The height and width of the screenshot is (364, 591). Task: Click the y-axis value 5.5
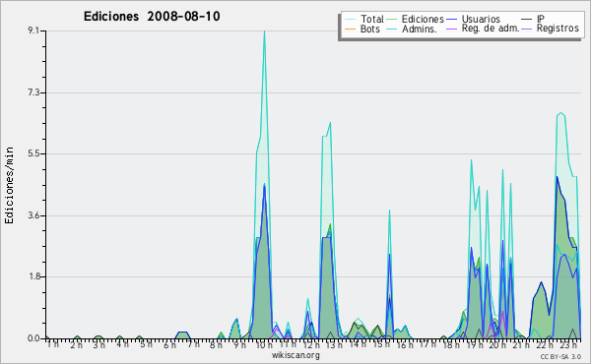coord(33,153)
